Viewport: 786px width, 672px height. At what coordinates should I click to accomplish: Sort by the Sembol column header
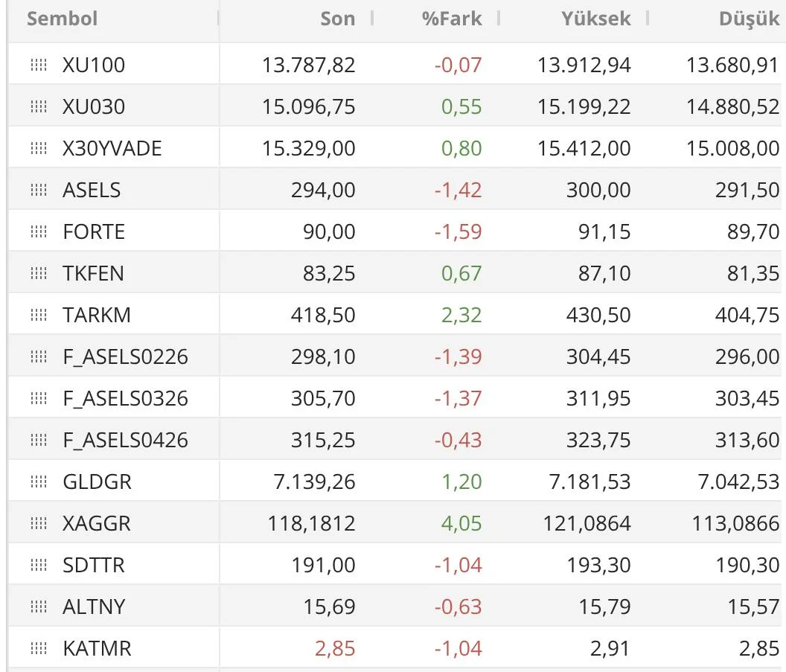point(63,19)
